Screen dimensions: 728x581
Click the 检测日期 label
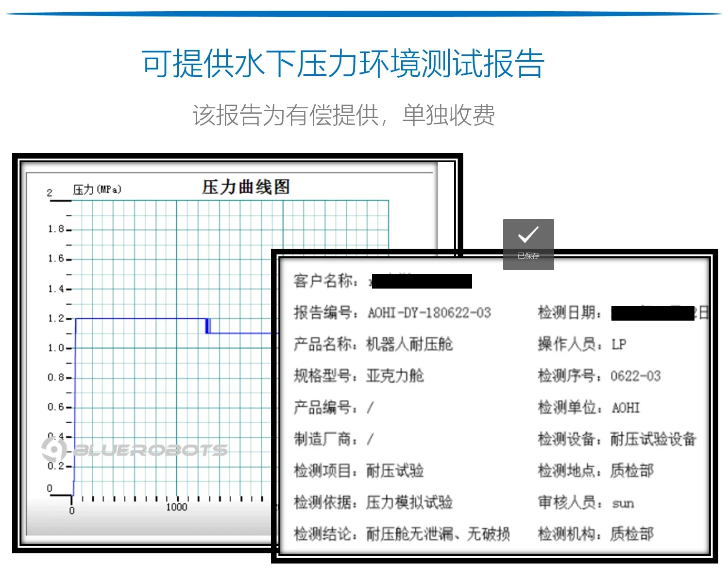tap(570, 312)
